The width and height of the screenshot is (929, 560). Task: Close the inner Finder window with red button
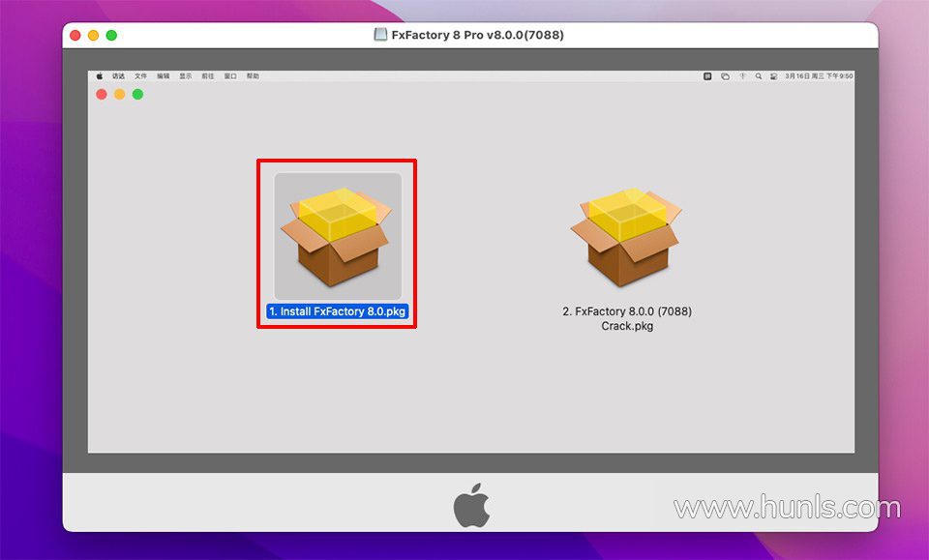pos(102,94)
